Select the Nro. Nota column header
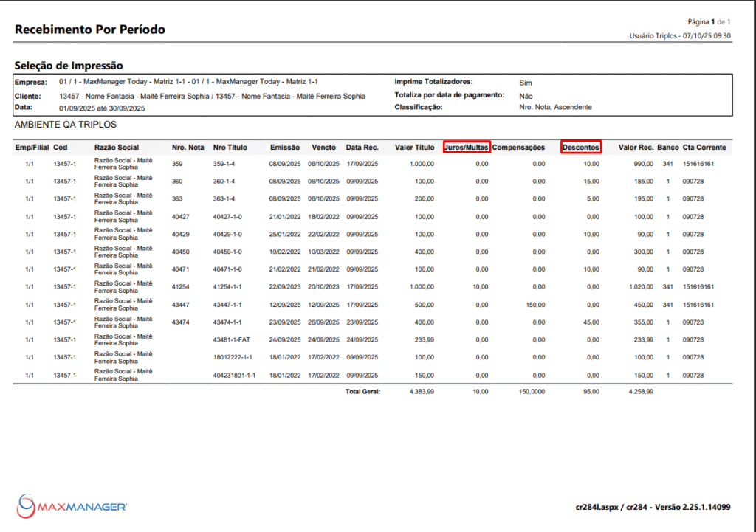Screen dimensions: 756x532 coord(188,148)
